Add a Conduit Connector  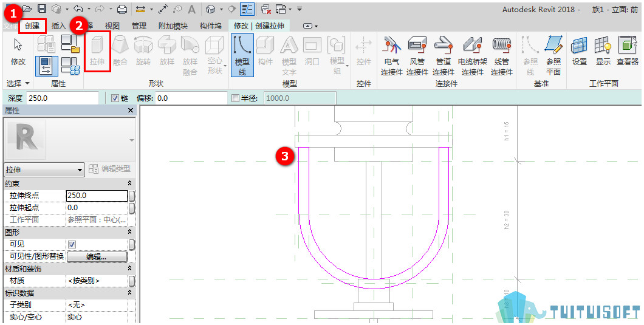tap(501, 56)
